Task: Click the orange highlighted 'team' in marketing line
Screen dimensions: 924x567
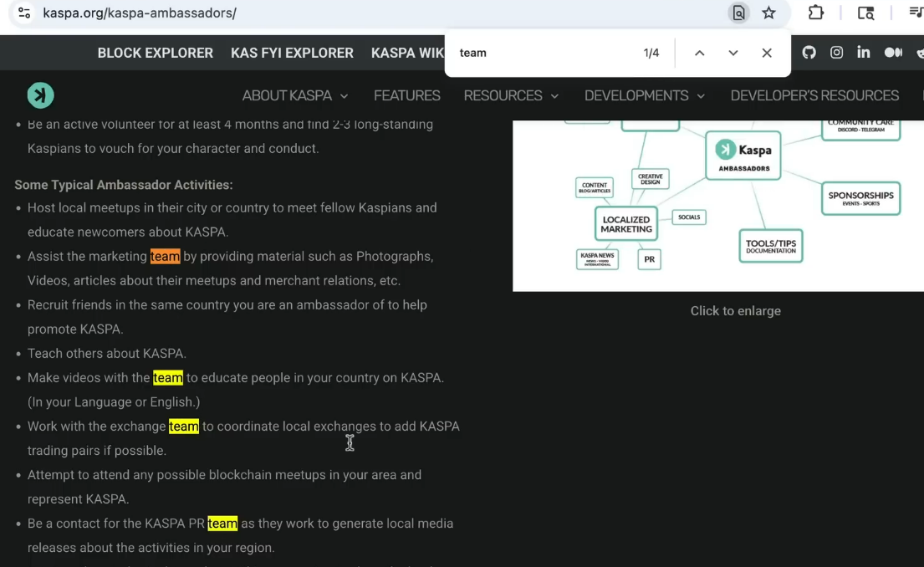Action: (x=165, y=257)
